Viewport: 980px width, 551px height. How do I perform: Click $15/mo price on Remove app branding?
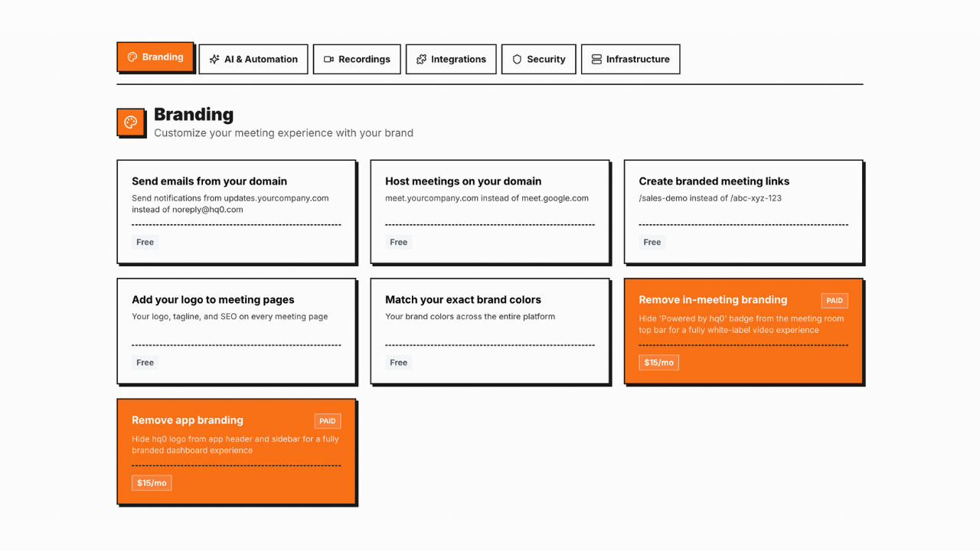[x=152, y=483]
